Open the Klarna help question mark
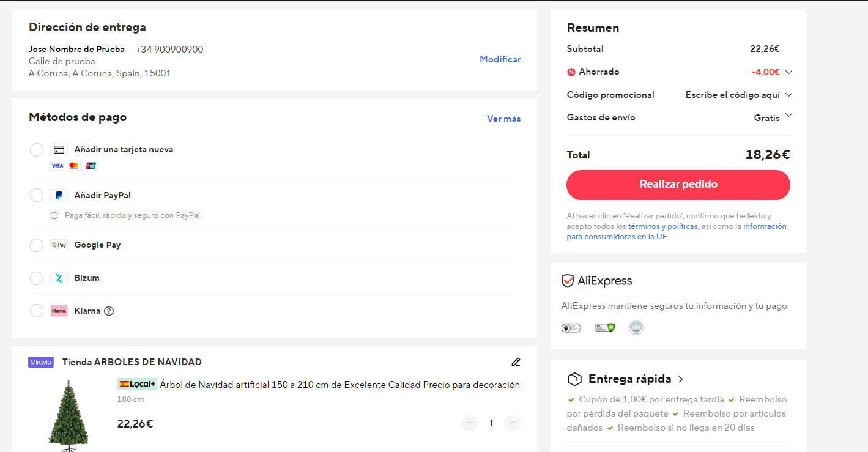This screenshot has height=452, width=868. coord(109,311)
